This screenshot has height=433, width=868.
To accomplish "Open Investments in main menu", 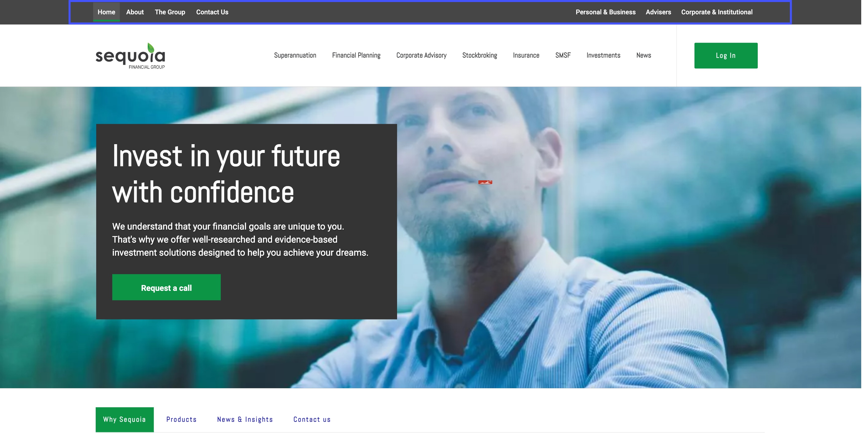I will click(603, 55).
